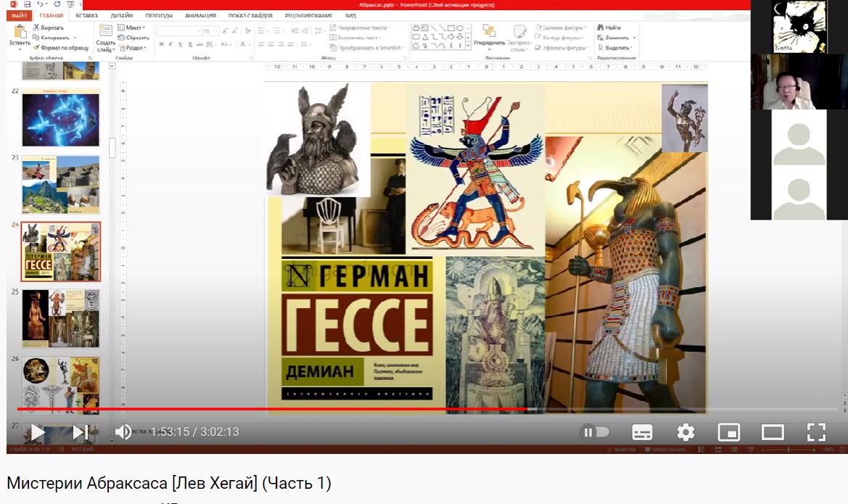Toggle strikethrough text formatting
The image size is (848, 504).
tap(199, 44)
